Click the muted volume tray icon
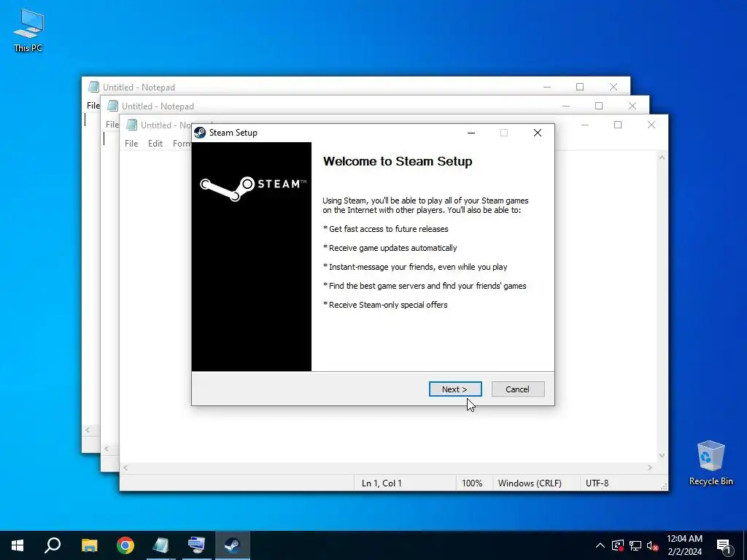The height and width of the screenshot is (560, 747). pos(652,545)
